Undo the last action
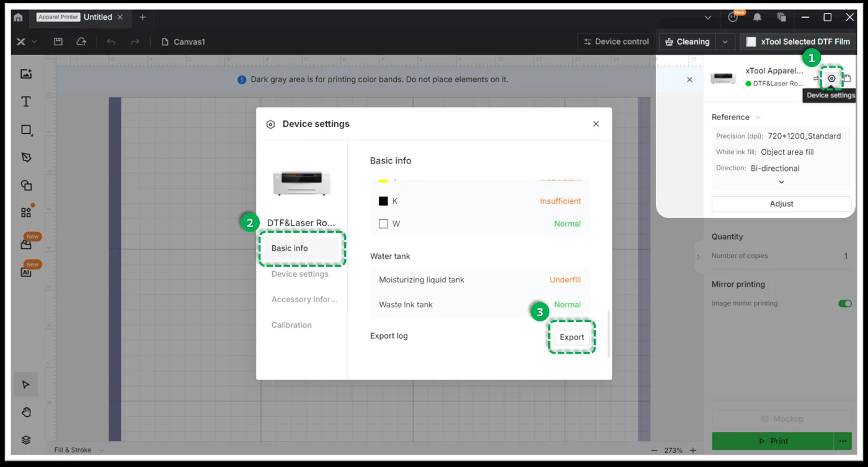The image size is (868, 467). pyautogui.click(x=111, y=41)
